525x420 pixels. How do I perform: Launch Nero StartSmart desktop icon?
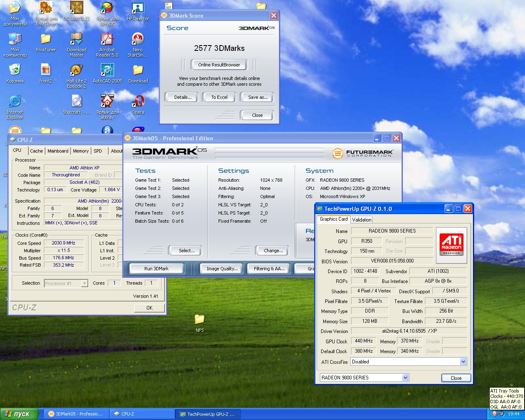point(138,39)
